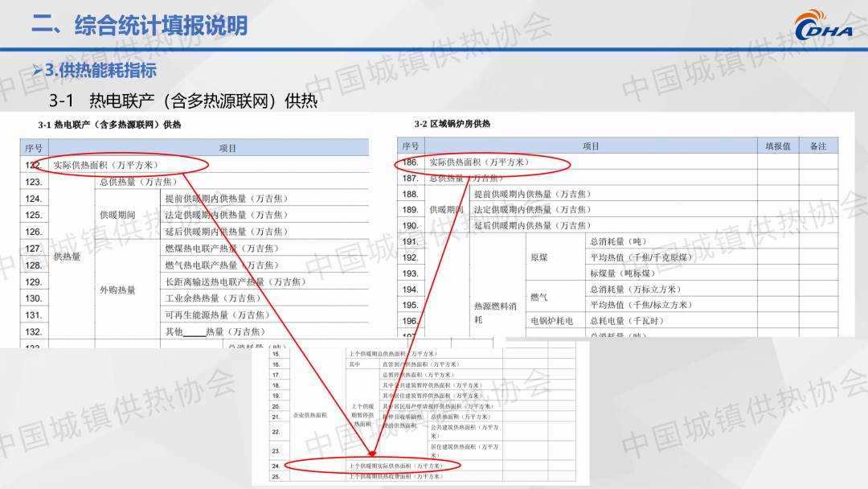Select row 24 上个供暖期实际供热面积
This screenshot has width=868, height=489.
click(x=395, y=466)
